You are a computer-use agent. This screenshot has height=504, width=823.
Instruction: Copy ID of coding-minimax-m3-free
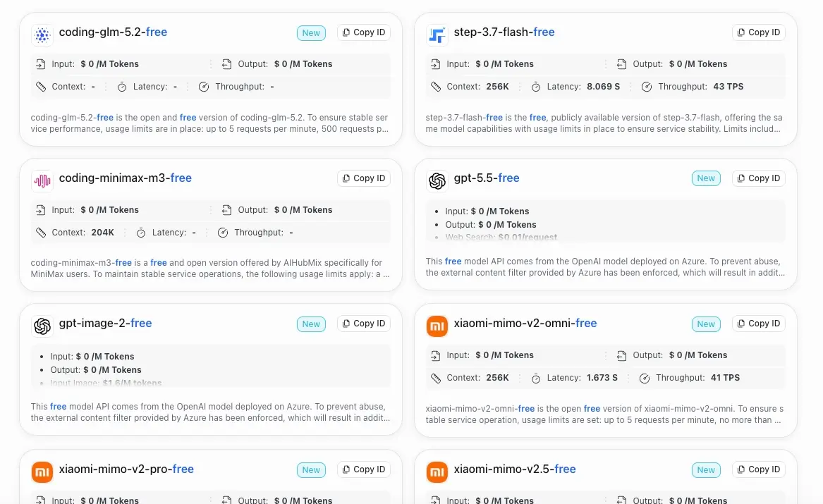click(x=364, y=178)
